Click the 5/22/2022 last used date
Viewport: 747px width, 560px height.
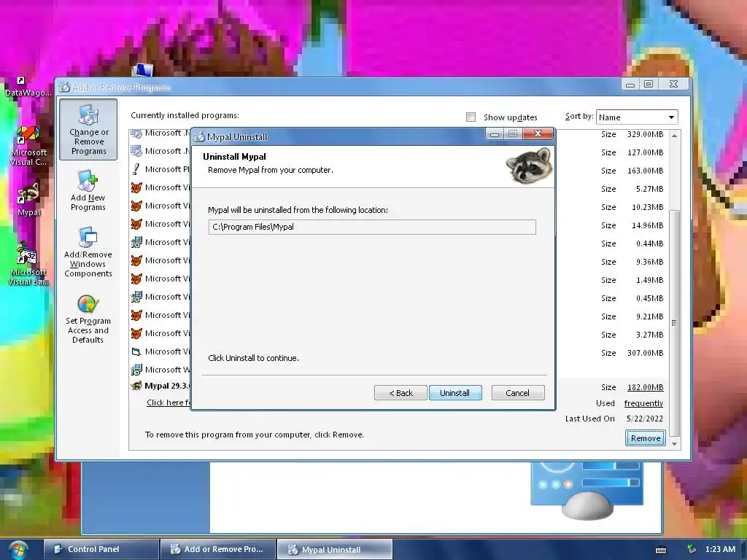[x=645, y=419]
